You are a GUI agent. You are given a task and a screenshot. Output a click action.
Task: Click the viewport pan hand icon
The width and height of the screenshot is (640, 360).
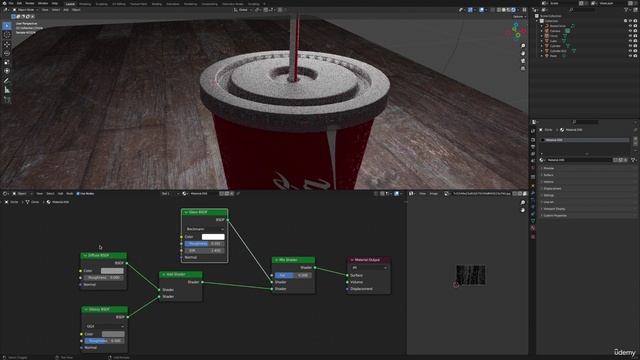[x=523, y=53]
